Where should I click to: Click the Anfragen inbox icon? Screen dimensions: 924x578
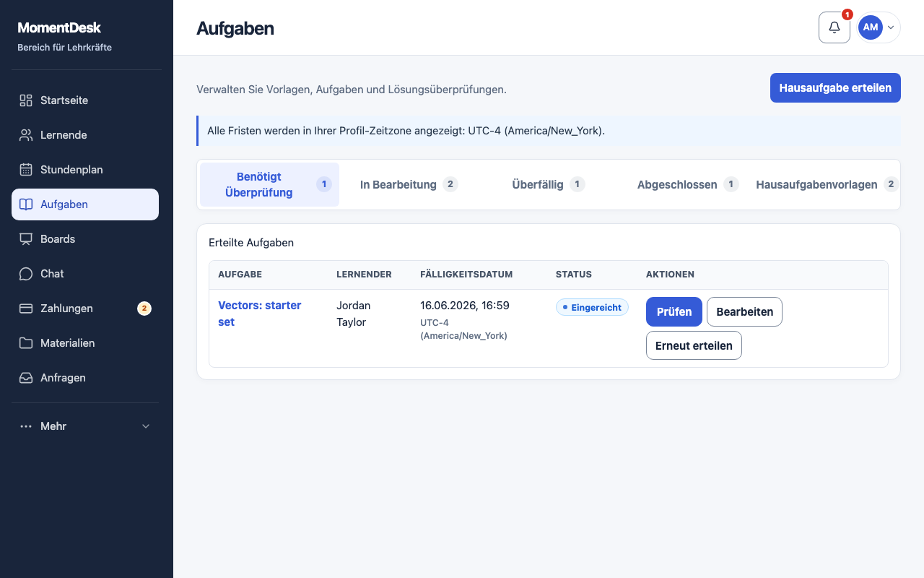coord(26,378)
